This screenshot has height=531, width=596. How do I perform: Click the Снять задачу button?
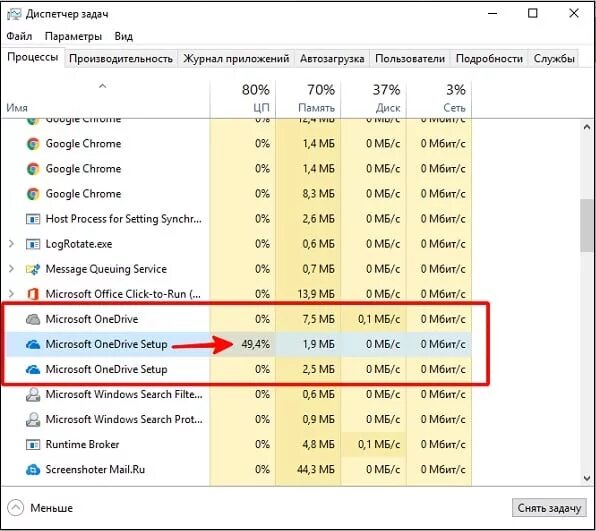point(549,508)
